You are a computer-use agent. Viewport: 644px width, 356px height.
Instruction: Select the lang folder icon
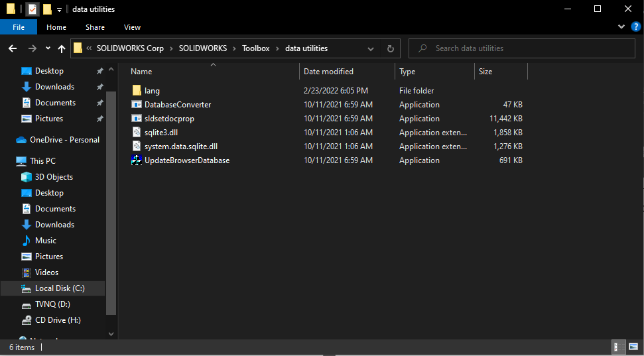click(x=137, y=90)
